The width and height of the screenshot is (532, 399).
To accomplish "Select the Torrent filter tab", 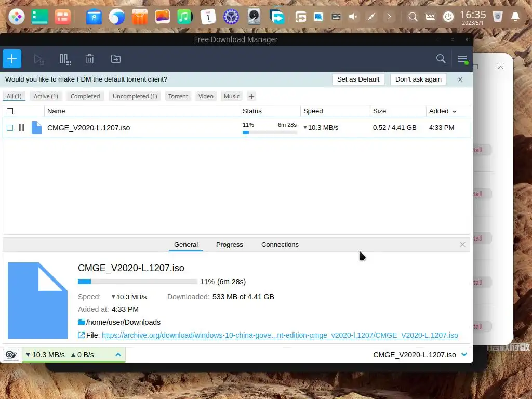I will coord(178,96).
